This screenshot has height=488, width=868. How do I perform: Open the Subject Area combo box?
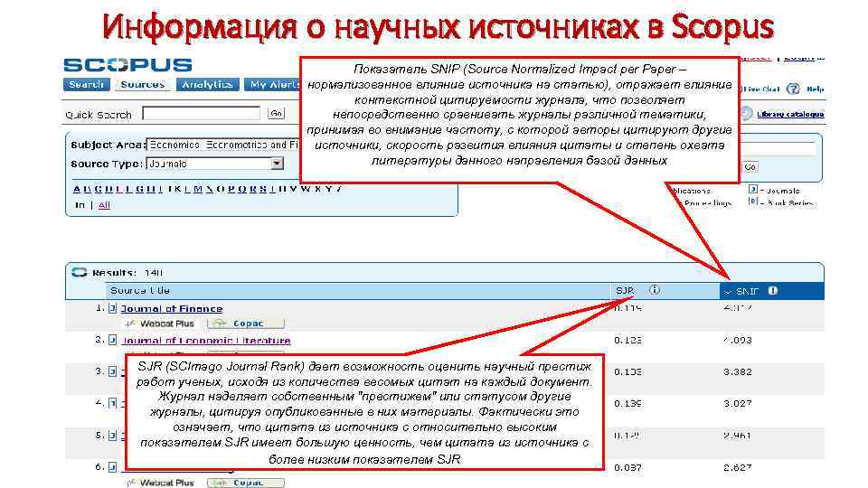tap(223, 145)
